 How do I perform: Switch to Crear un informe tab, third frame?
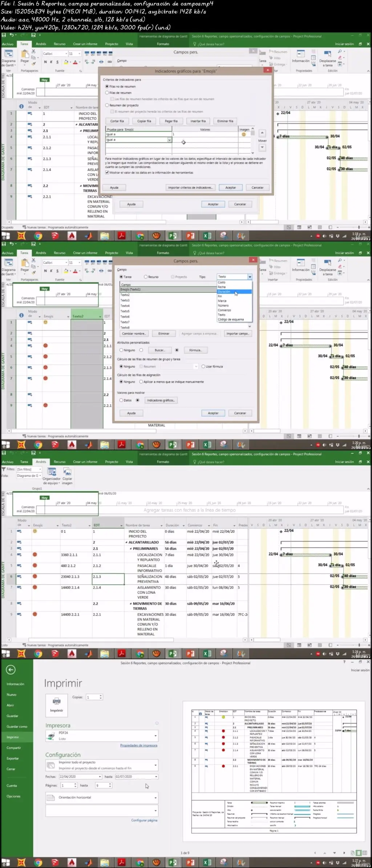coord(85,462)
